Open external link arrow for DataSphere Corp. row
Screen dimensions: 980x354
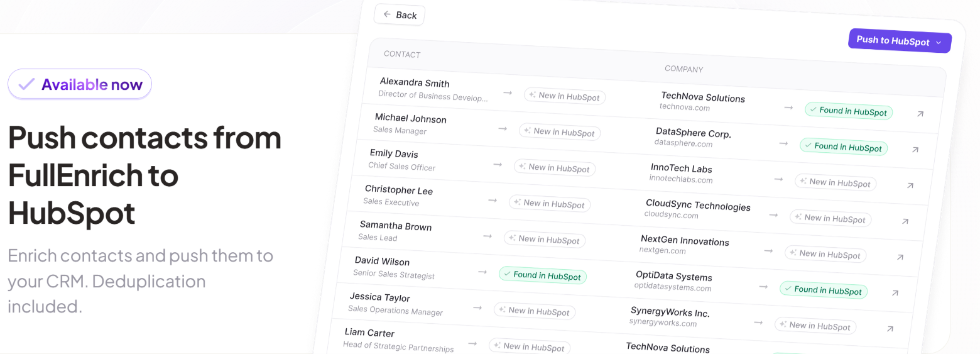coord(915,150)
